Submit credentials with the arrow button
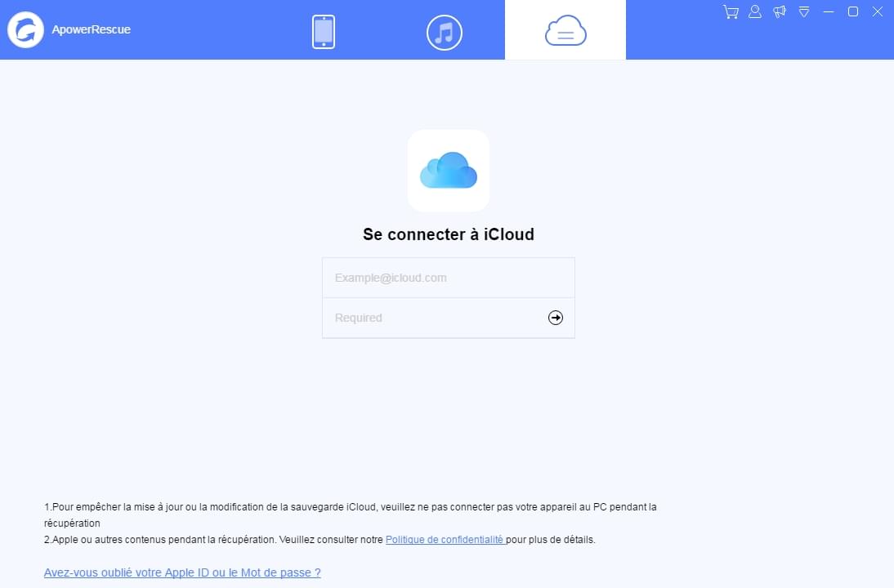 pos(555,318)
